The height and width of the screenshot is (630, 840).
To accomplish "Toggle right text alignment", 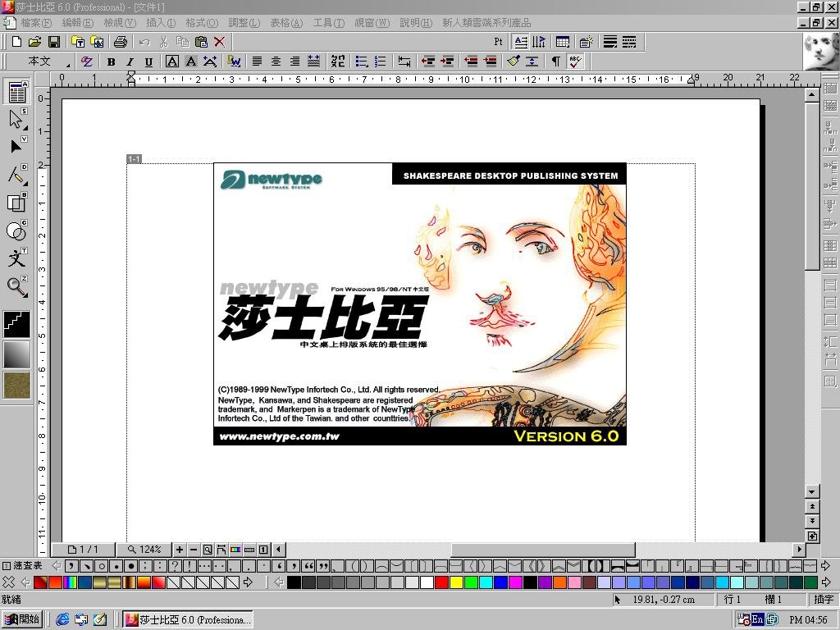I will point(294,61).
